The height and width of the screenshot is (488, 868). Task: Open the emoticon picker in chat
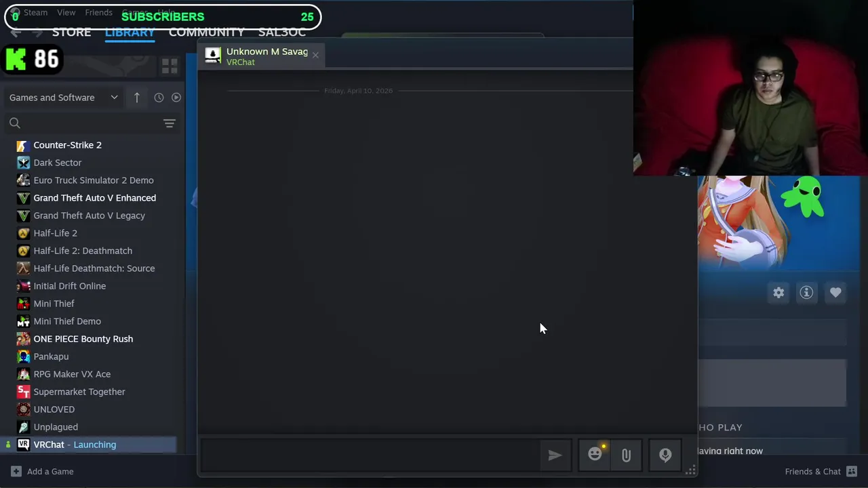[595, 455]
